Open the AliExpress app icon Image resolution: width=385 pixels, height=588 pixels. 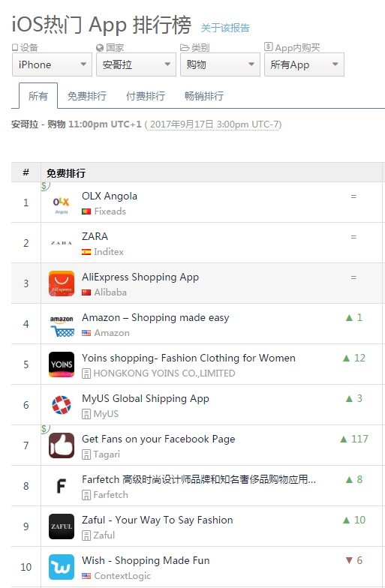pos(62,283)
